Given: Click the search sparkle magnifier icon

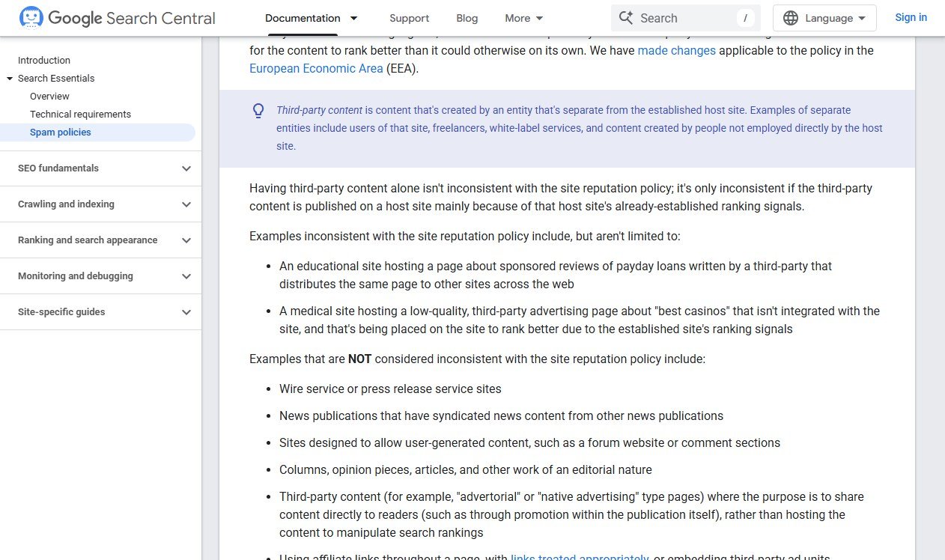Looking at the screenshot, I should click(x=626, y=18).
